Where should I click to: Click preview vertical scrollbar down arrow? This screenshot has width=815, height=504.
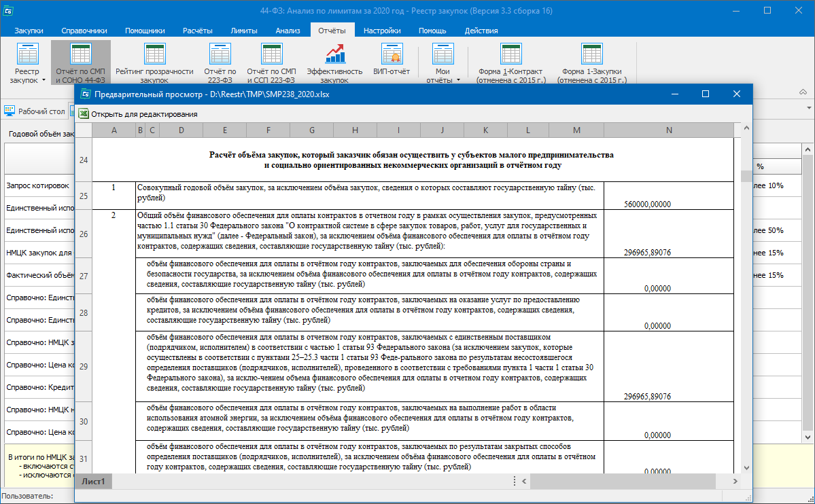click(746, 467)
